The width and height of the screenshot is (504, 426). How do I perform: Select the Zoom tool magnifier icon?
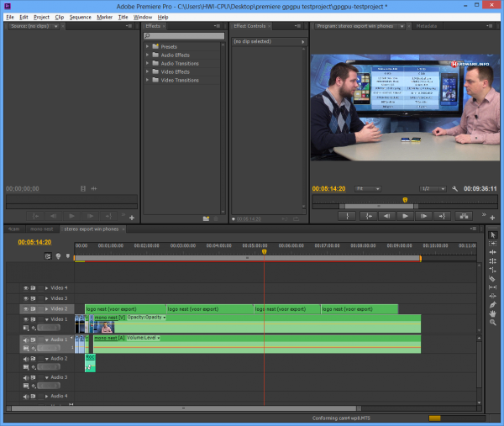(x=493, y=323)
